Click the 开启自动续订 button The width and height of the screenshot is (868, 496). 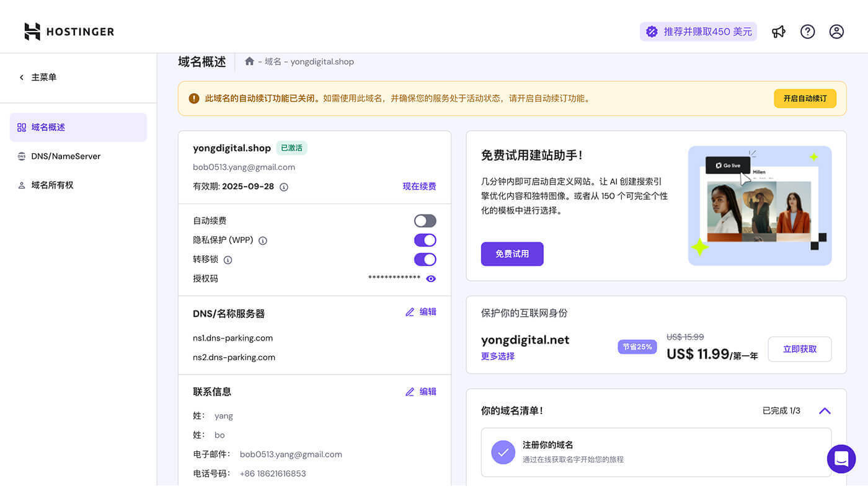click(805, 99)
